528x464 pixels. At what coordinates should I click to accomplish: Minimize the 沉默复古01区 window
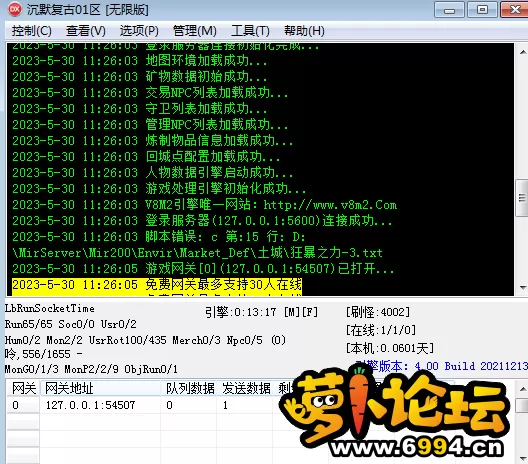pos(449,10)
